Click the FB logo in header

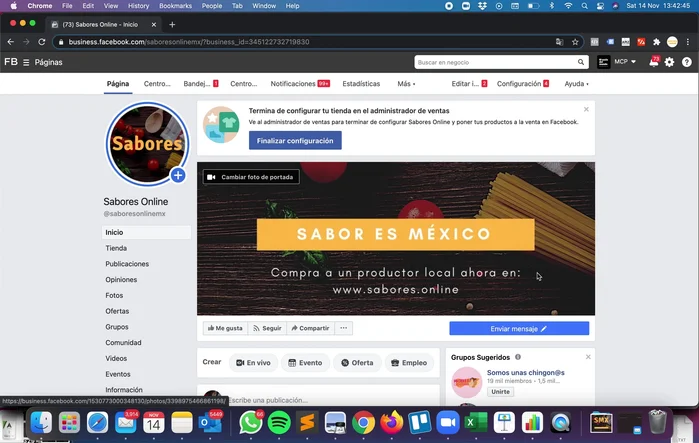click(11, 62)
